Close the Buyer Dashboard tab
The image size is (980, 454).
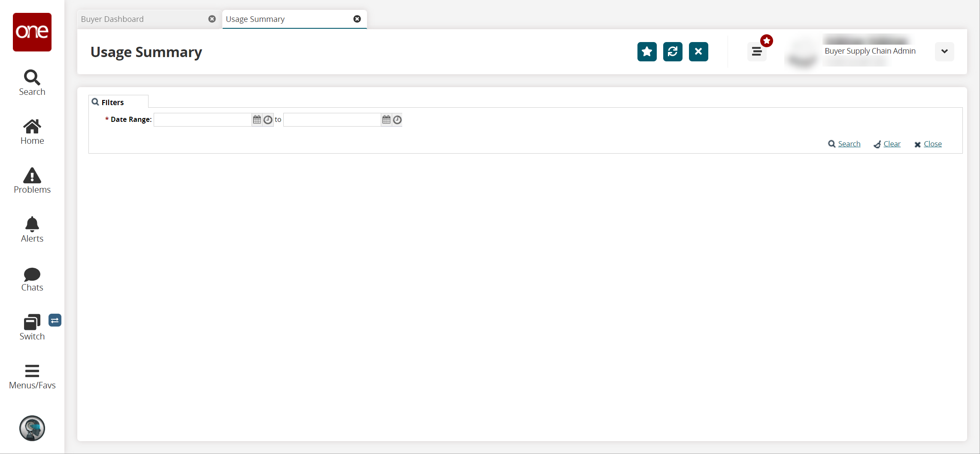pos(212,19)
